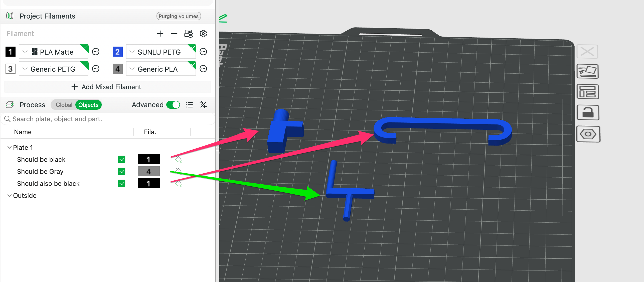Click the AMS filament sync icon
Screen dimensions: 644x282
(x=189, y=34)
